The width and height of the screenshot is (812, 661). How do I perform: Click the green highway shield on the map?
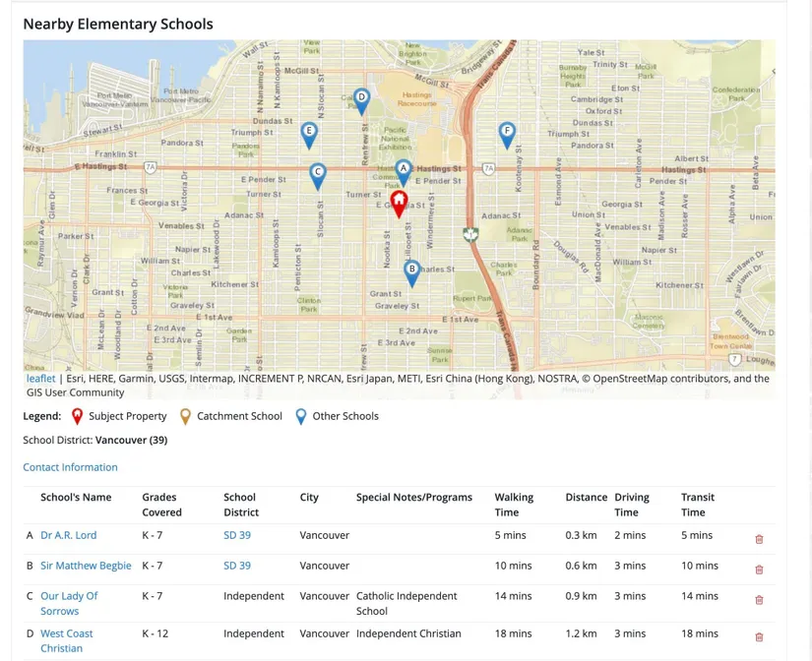pos(470,234)
